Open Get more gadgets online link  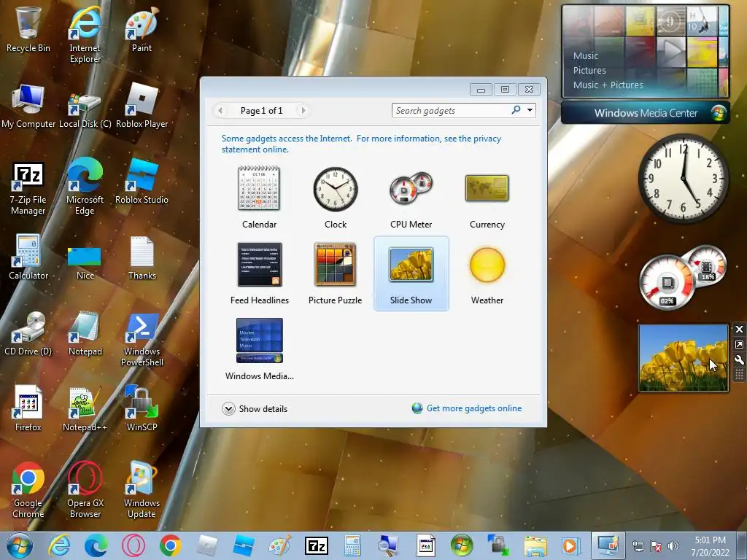[x=467, y=408]
